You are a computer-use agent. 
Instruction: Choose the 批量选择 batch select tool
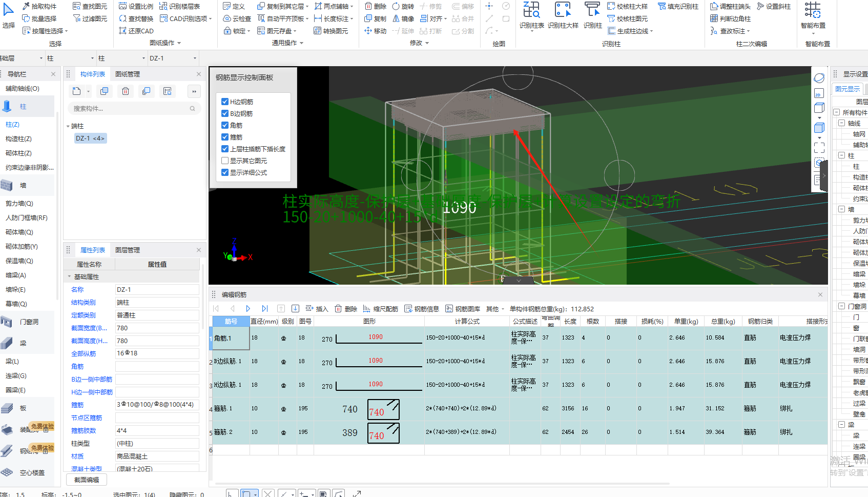click(39, 18)
